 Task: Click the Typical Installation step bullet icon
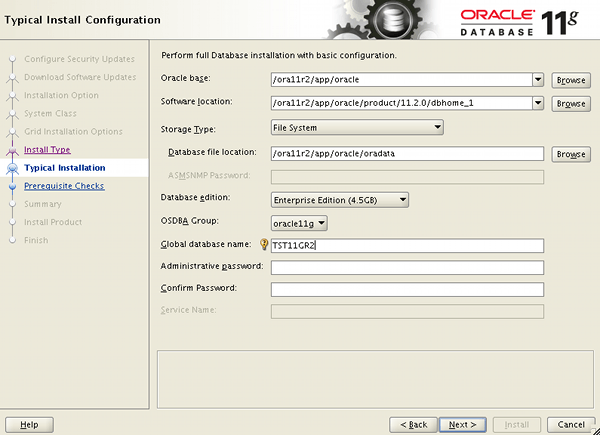pos(13,168)
